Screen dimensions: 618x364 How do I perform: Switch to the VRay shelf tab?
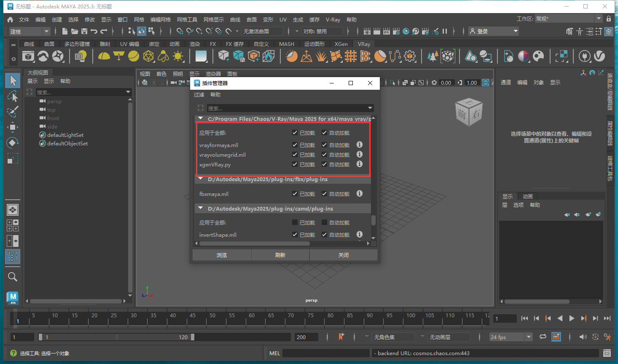point(363,44)
